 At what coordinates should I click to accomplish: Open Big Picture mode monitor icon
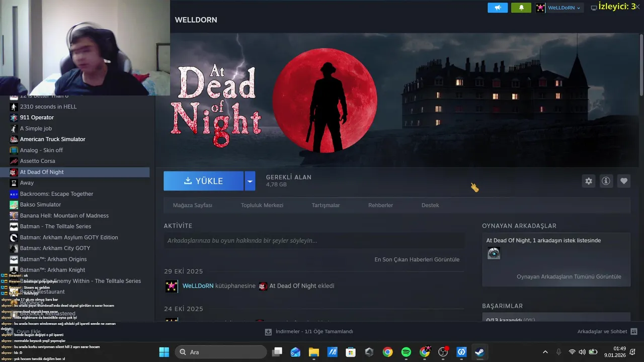pos(594,8)
